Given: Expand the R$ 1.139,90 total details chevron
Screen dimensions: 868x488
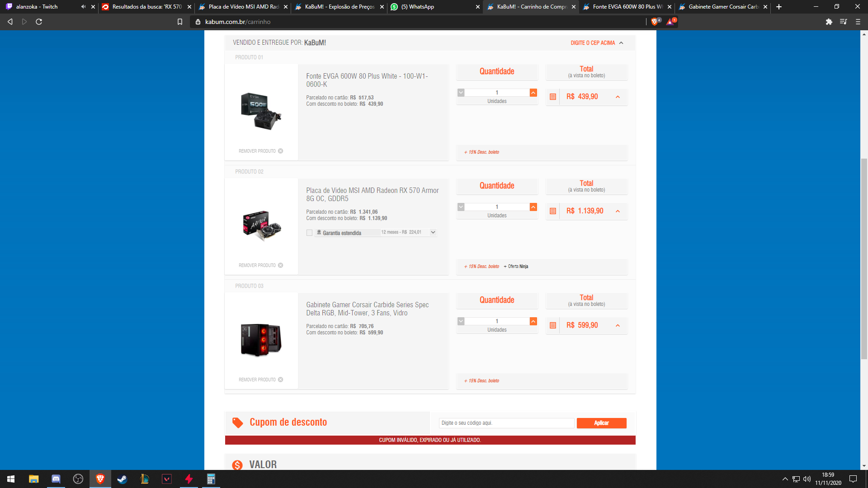Looking at the screenshot, I should pyautogui.click(x=618, y=211).
